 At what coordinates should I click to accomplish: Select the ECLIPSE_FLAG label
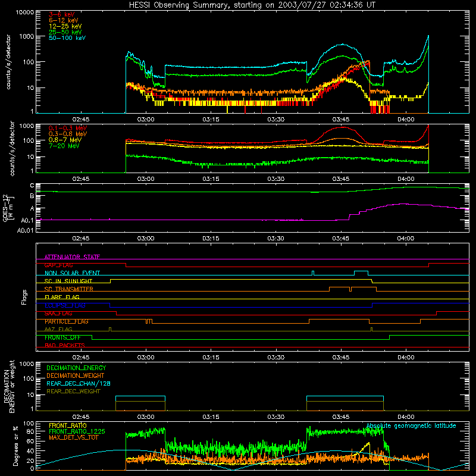[x=65, y=305]
